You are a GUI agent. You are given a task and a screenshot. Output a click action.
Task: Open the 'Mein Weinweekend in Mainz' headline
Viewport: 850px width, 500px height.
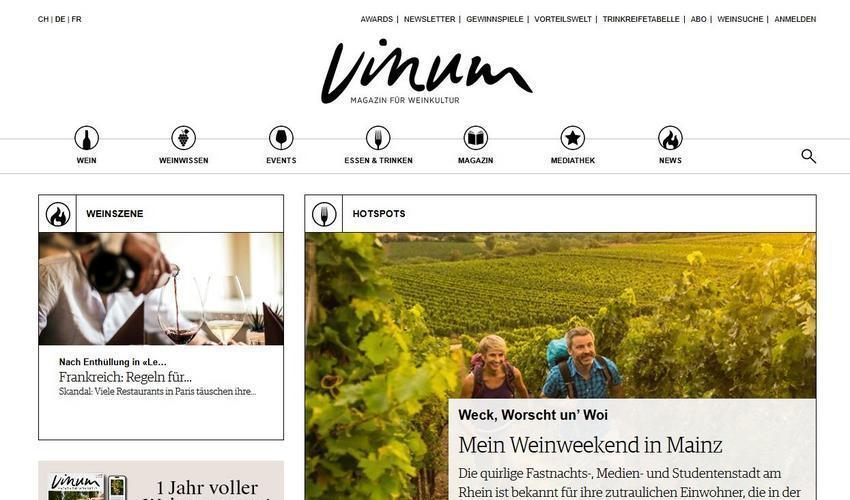coord(590,445)
